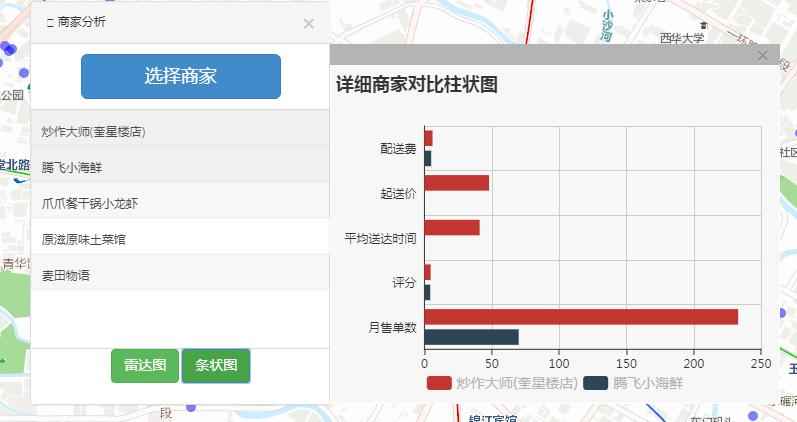The height and width of the screenshot is (422, 797).
Task: Click the dark blue 月售单数 bar
Action: 471,337
